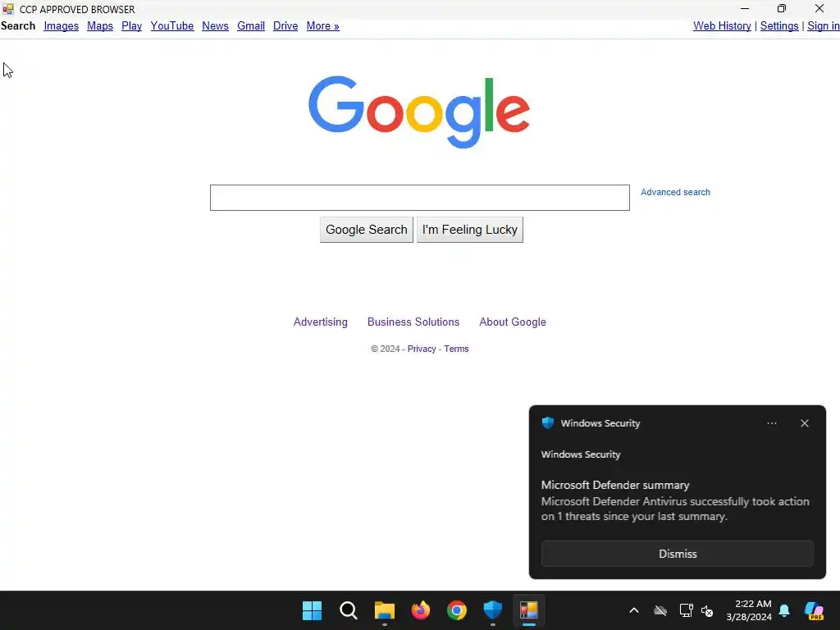The image size is (840, 630).
Task: Open the Maps link
Action: (99, 25)
